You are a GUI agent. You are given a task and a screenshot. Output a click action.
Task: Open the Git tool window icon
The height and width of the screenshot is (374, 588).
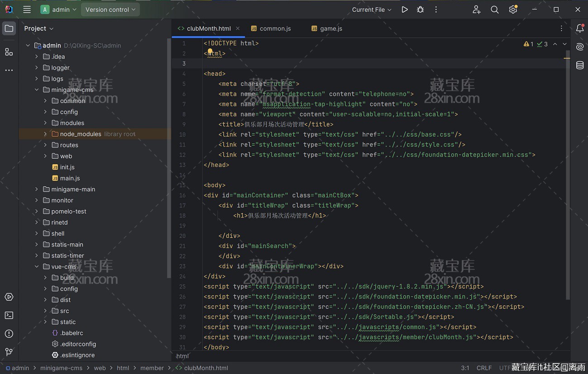point(9,352)
